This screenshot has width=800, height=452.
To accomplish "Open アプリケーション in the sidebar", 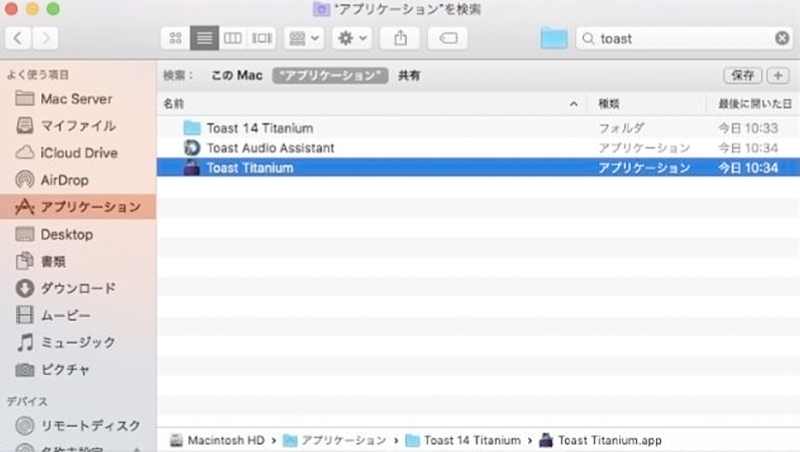I will (x=78, y=207).
